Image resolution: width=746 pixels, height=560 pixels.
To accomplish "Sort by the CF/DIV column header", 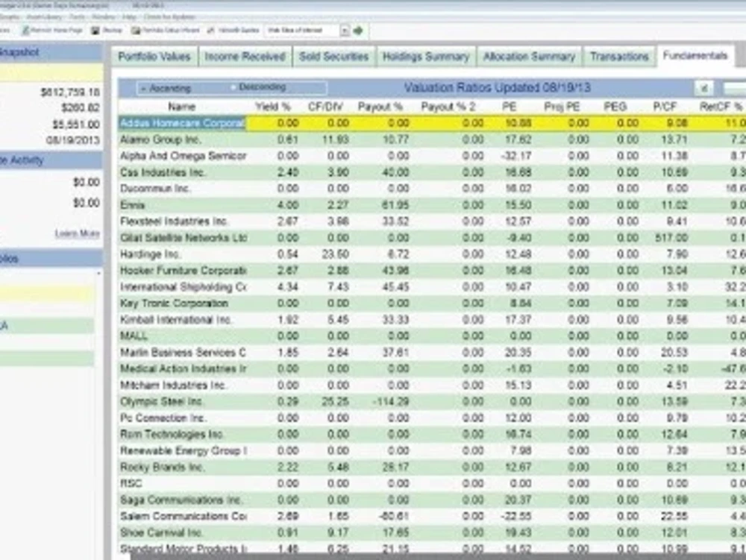I will [x=325, y=107].
